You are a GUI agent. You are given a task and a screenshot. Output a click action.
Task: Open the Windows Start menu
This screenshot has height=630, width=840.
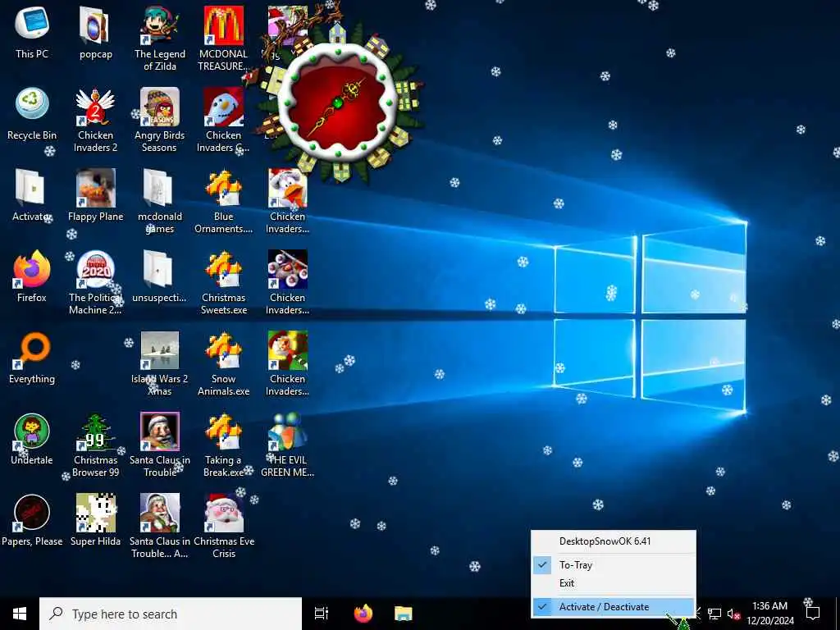click(20, 614)
